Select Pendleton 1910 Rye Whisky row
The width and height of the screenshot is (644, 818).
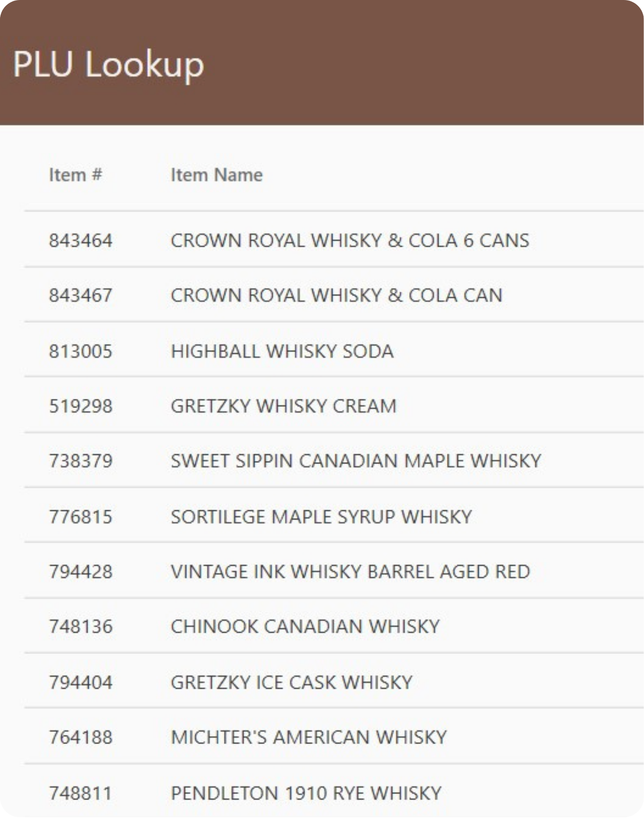306,793
